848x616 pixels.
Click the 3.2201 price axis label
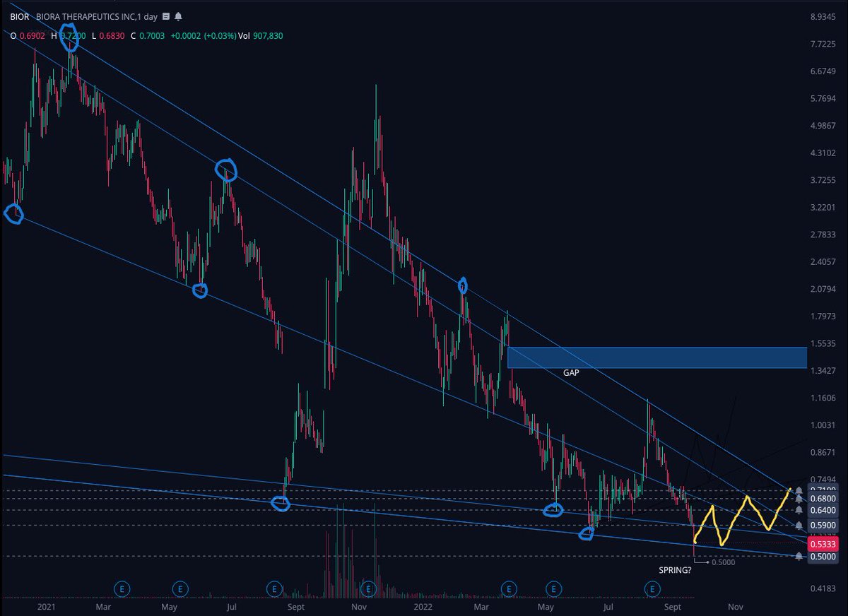click(x=822, y=207)
